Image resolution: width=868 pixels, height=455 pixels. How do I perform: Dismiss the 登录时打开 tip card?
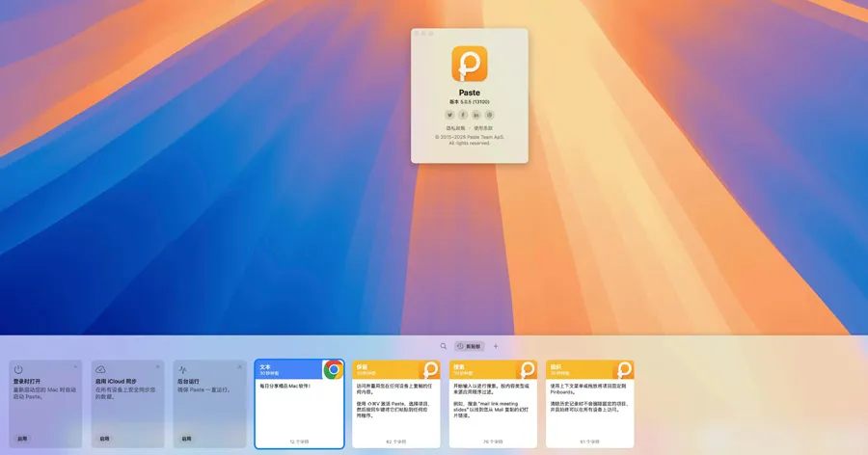pos(75,366)
